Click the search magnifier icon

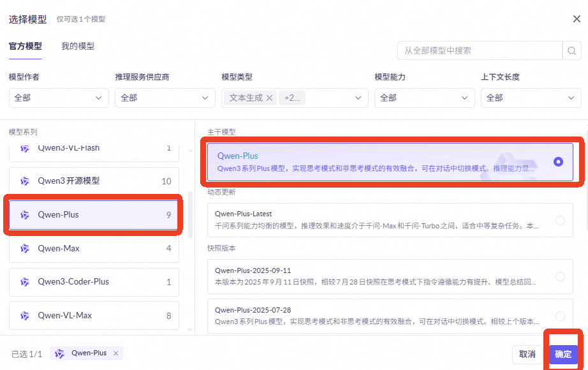(571, 50)
